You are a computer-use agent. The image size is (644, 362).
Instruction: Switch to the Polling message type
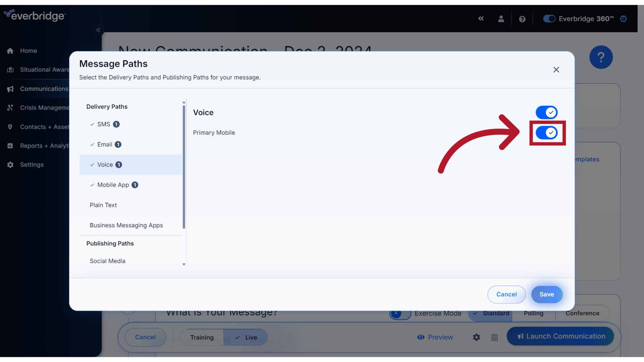[x=533, y=313]
